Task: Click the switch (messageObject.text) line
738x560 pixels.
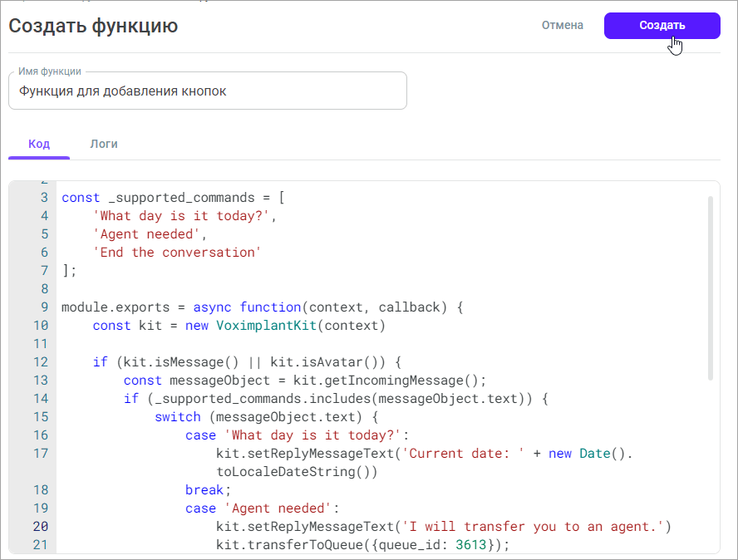Action: pyautogui.click(x=267, y=417)
